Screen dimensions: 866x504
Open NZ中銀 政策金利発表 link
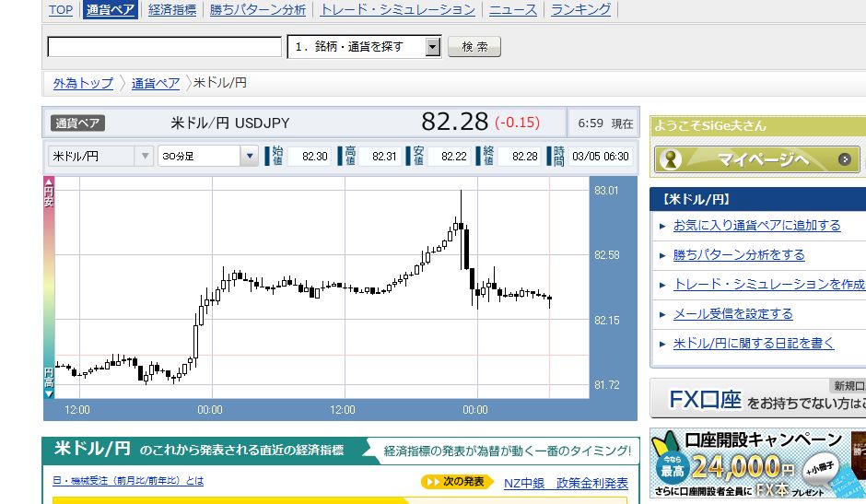click(x=566, y=483)
